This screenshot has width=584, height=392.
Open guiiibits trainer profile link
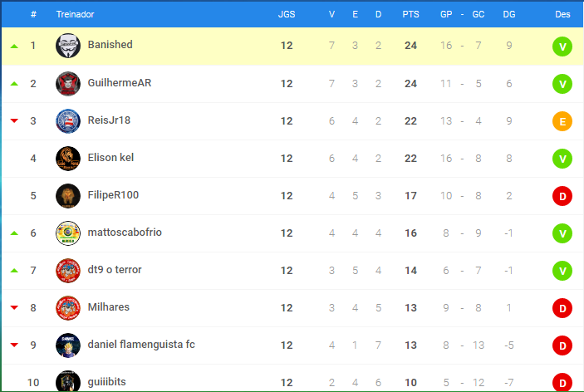pyautogui.click(x=106, y=381)
